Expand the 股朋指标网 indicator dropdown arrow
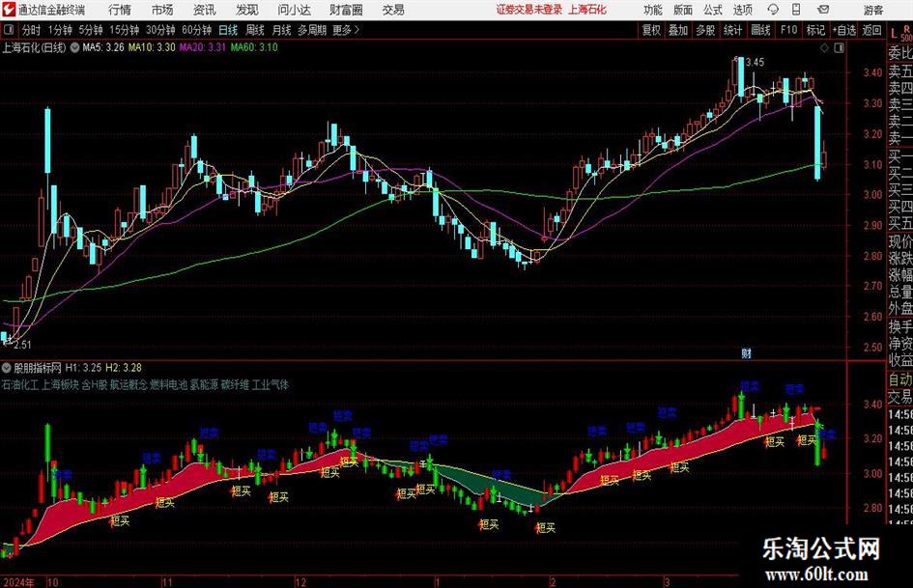Viewport: 913px width, 588px height. tap(7, 367)
